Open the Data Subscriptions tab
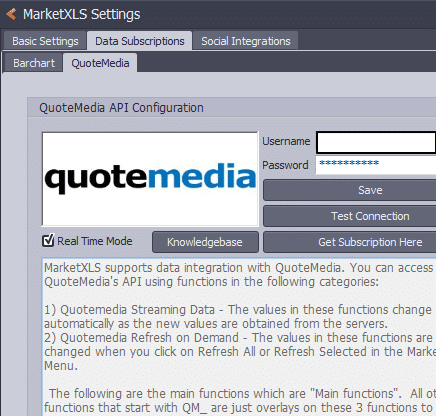436x416 pixels. (x=139, y=41)
